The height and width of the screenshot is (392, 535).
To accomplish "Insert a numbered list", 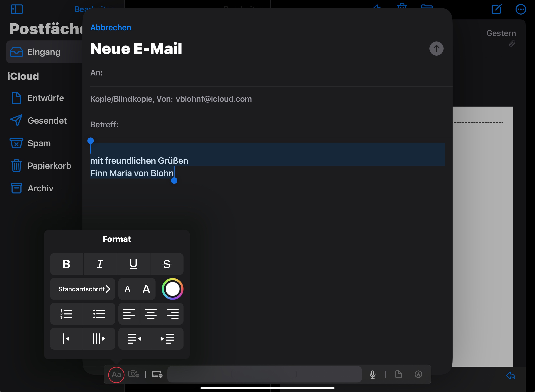I will click(66, 314).
